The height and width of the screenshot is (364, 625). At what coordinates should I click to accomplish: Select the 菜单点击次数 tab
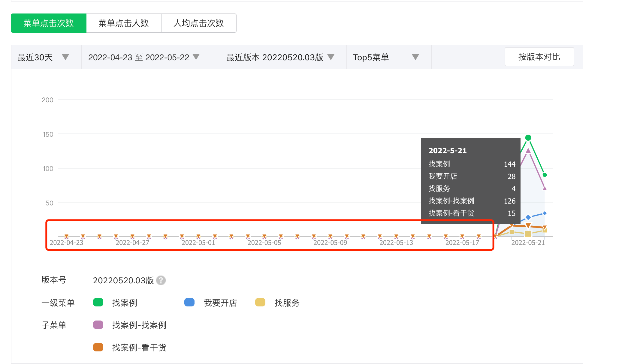49,23
